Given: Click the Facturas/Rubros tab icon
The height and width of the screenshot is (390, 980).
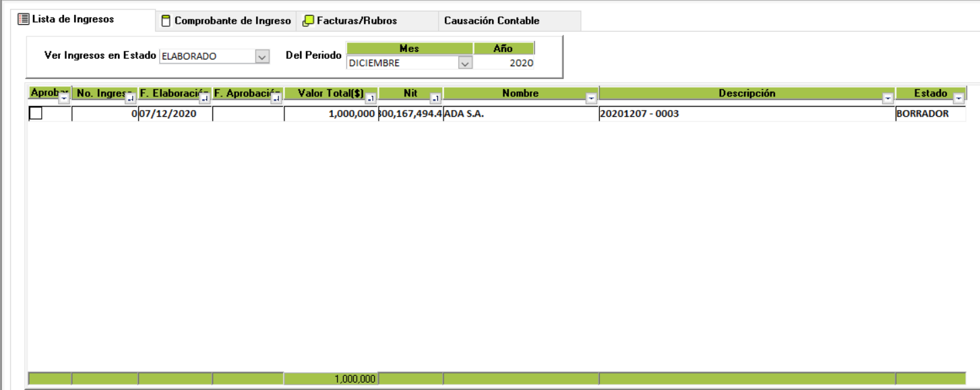Looking at the screenshot, I should [308, 21].
